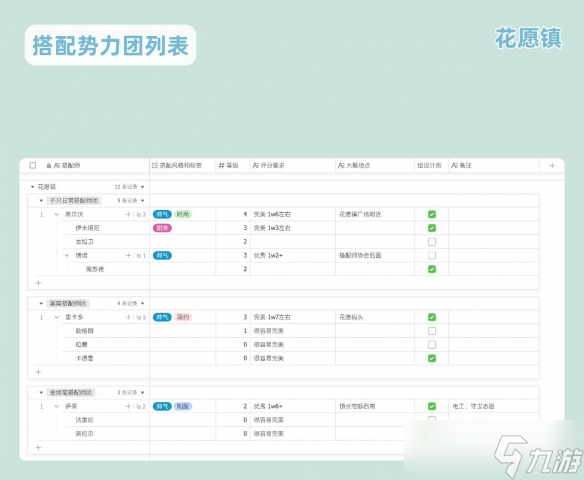Select the 完美 1w6左右 cell
Screen dimensions: 584x480
point(293,214)
